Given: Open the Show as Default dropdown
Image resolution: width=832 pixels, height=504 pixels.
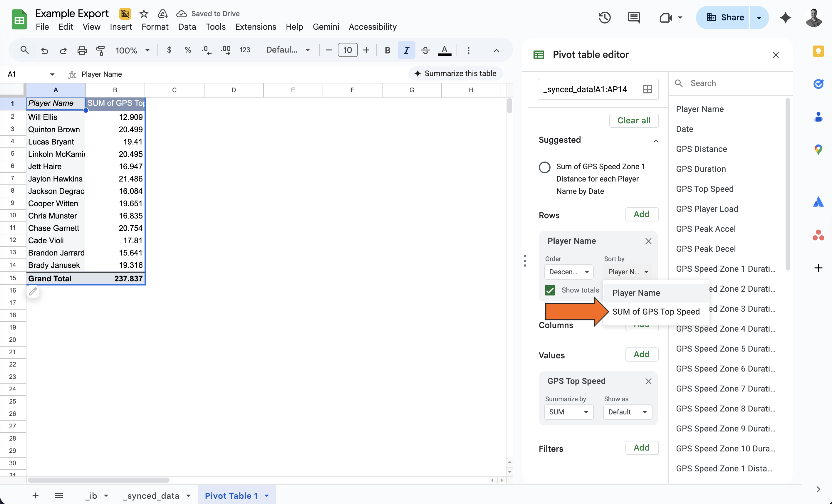Looking at the screenshot, I should point(628,412).
